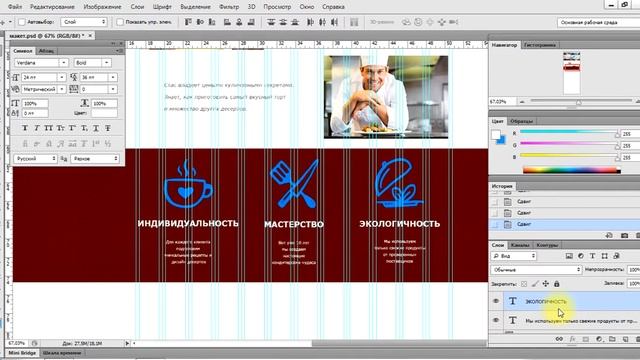Enable the Автовыбор checkbox

pyautogui.click(x=22, y=22)
